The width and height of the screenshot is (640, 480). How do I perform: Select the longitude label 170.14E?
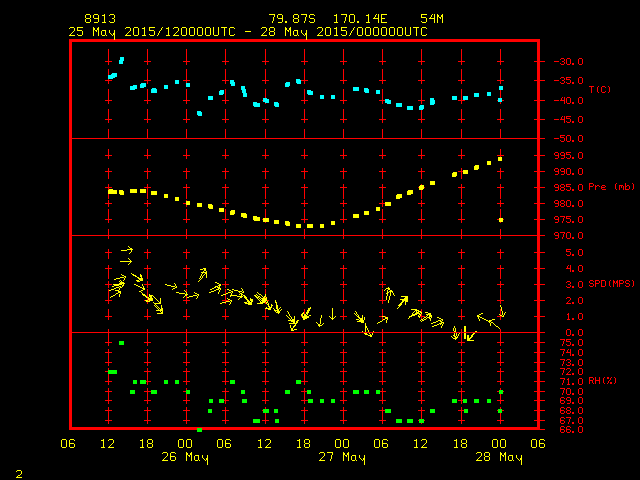(360, 19)
